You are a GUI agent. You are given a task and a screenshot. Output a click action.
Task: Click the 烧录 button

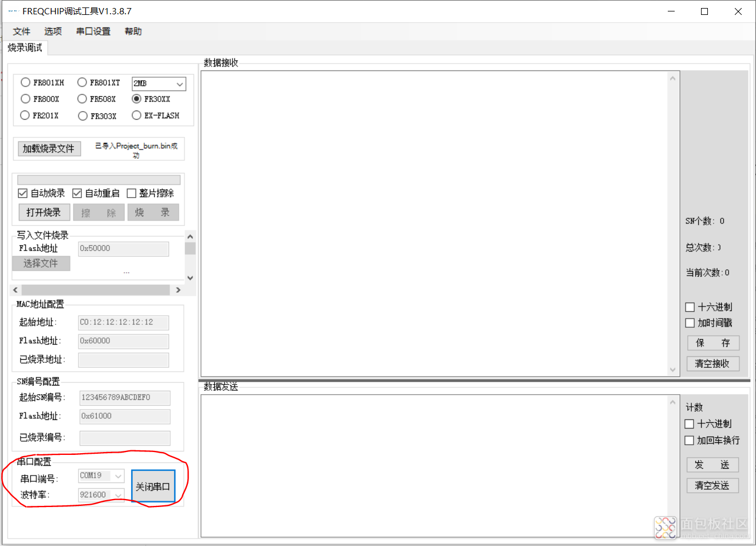153,213
